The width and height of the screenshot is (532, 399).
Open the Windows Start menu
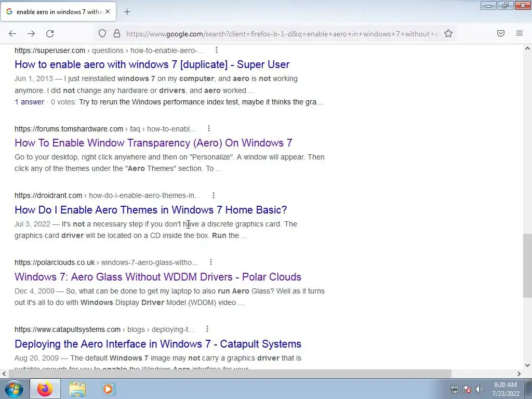coord(14,389)
